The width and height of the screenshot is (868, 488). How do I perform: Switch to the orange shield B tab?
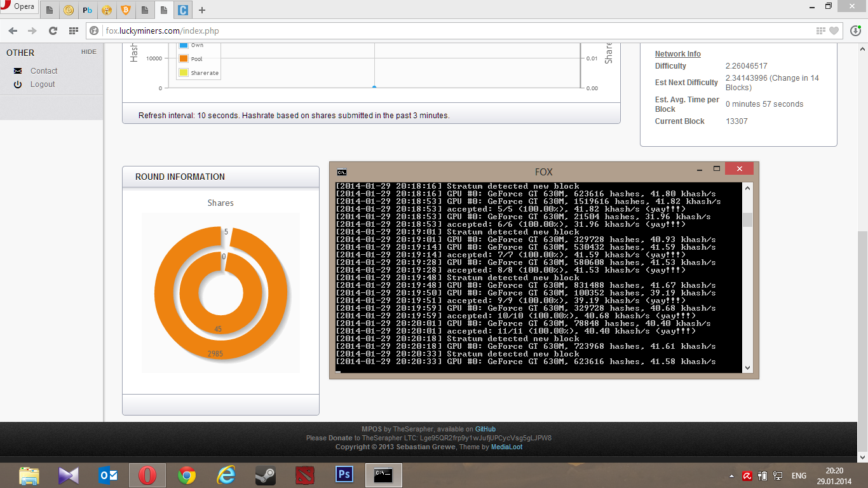125,10
